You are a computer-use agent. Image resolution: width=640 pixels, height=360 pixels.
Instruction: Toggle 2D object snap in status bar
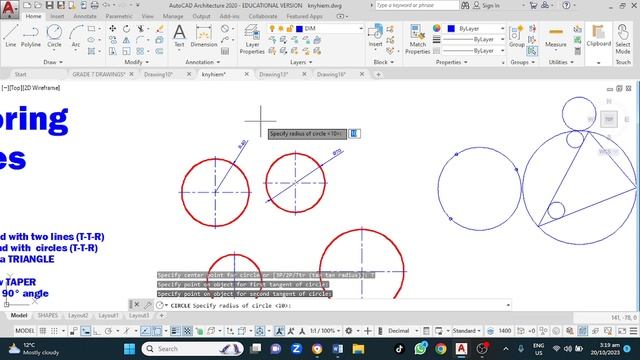pos(157,331)
